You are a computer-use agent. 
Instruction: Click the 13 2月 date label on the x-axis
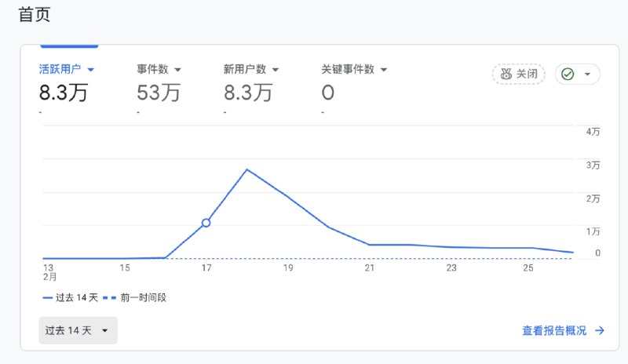point(49,272)
